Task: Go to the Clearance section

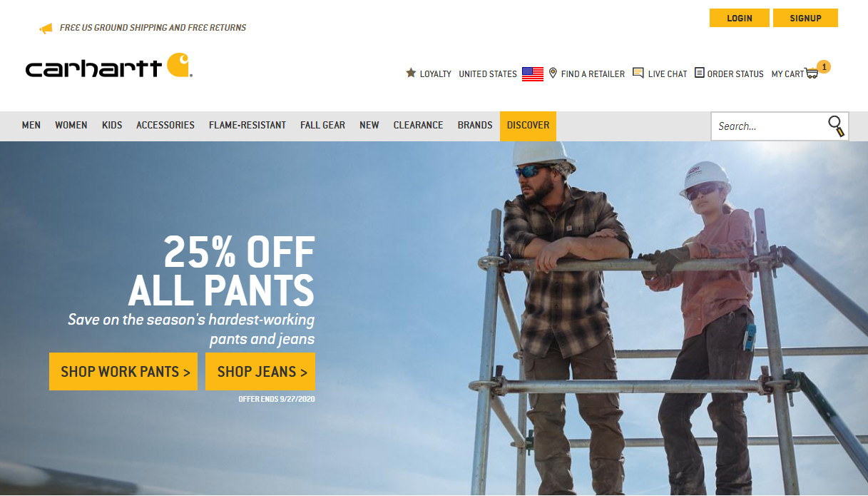Action: (x=419, y=125)
